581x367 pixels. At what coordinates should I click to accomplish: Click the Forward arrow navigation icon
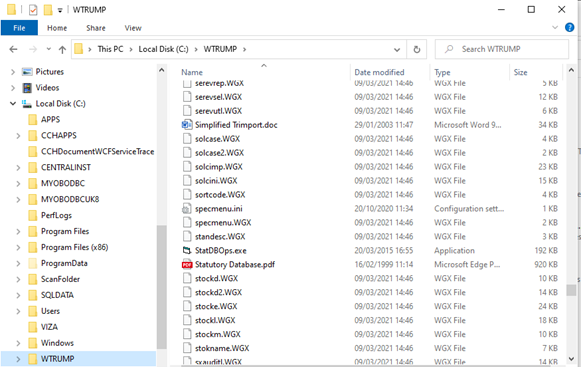[x=33, y=49]
